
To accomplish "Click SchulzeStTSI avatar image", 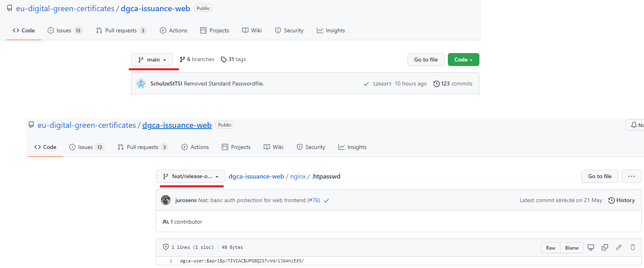I will point(141,83).
